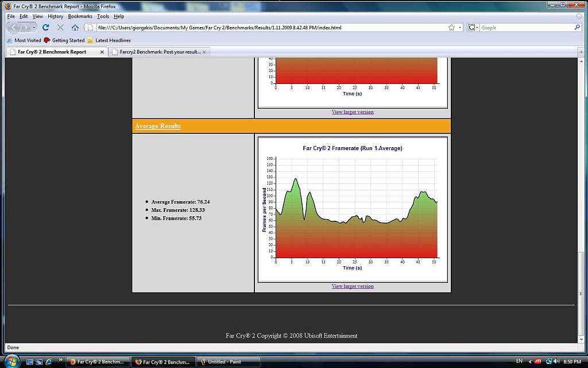Close the Far Cry 2 Benchmark Report tab
The height and width of the screenshot is (368, 588).
(x=102, y=52)
